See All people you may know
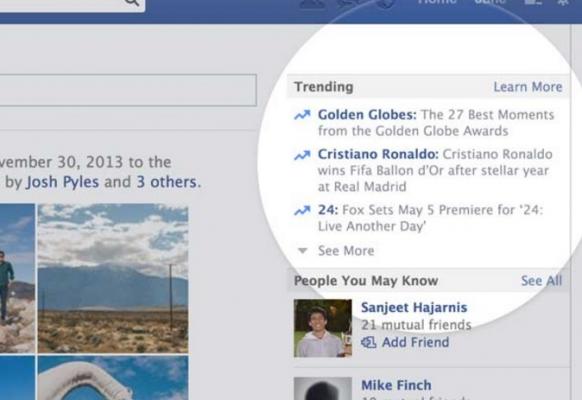582x400 pixels. (x=542, y=281)
